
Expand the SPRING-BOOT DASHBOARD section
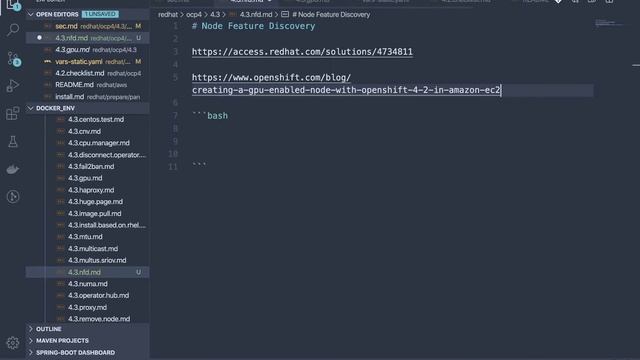[88, 352]
